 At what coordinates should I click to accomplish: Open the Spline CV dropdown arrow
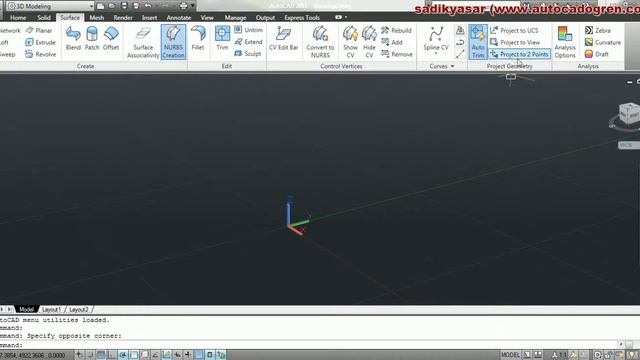click(436, 54)
